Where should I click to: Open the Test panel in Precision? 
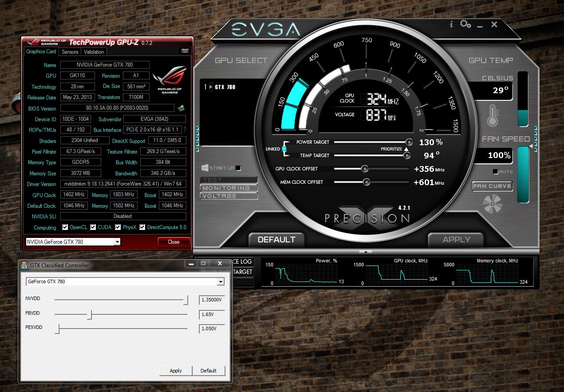[229, 180]
